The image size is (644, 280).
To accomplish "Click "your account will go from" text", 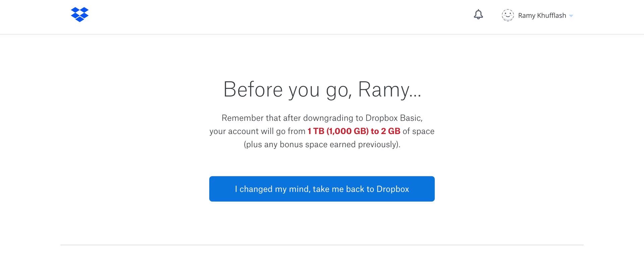I will [257, 131].
